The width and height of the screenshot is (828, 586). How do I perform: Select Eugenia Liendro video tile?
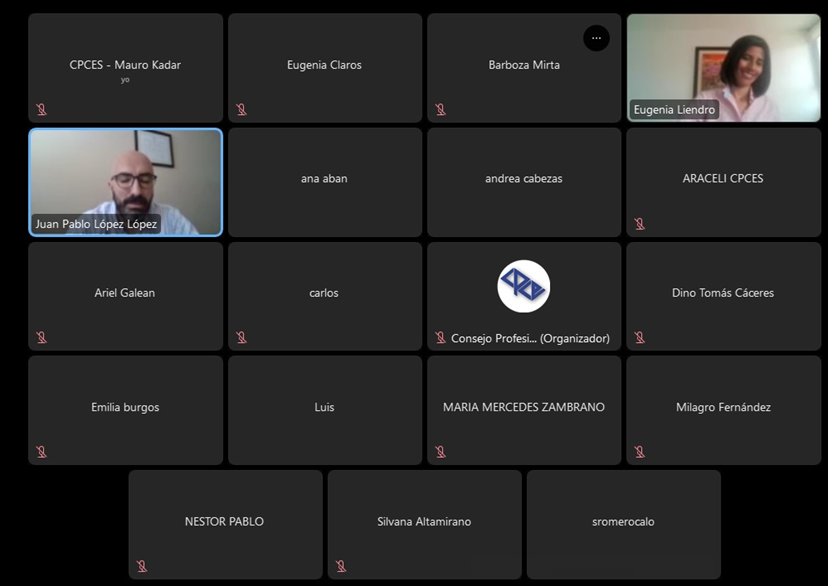723,68
